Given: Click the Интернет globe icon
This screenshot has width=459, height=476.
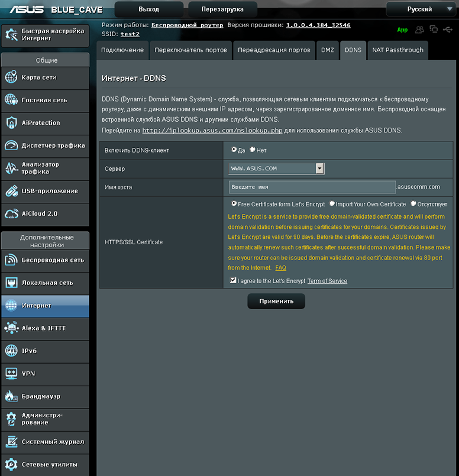Looking at the screenshot, I should pos(11,305).
